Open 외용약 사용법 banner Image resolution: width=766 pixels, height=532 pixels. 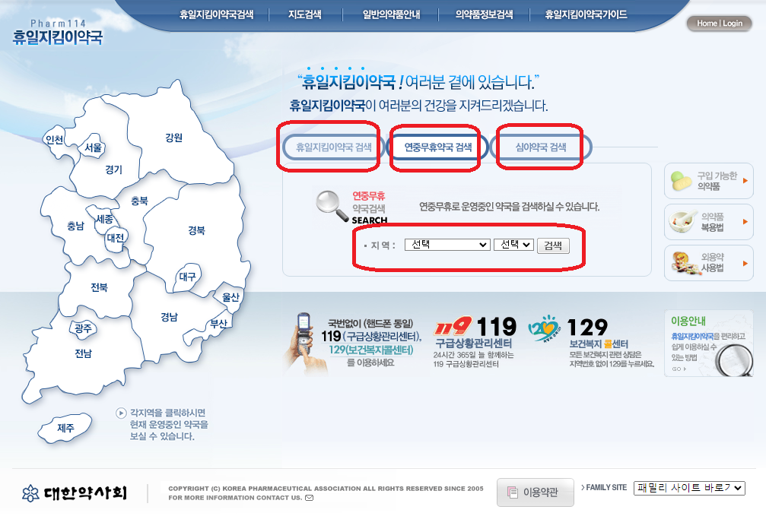click(709, 263)
